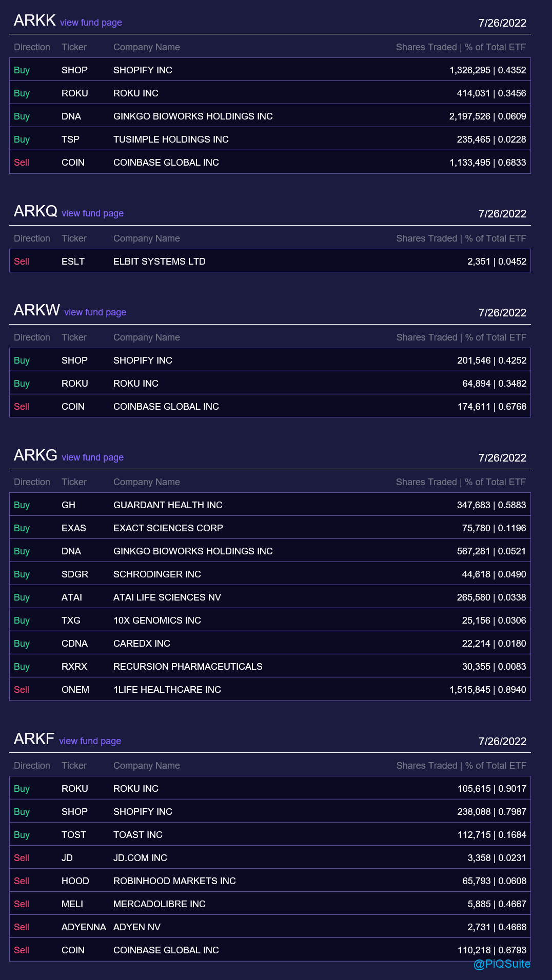Click the ARKW fund heading
This screenshot has height=980, width=552.
coord(36,310)
